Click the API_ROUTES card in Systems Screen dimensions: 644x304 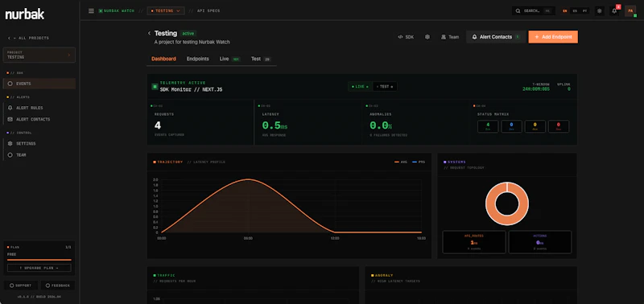click(474, 242)
